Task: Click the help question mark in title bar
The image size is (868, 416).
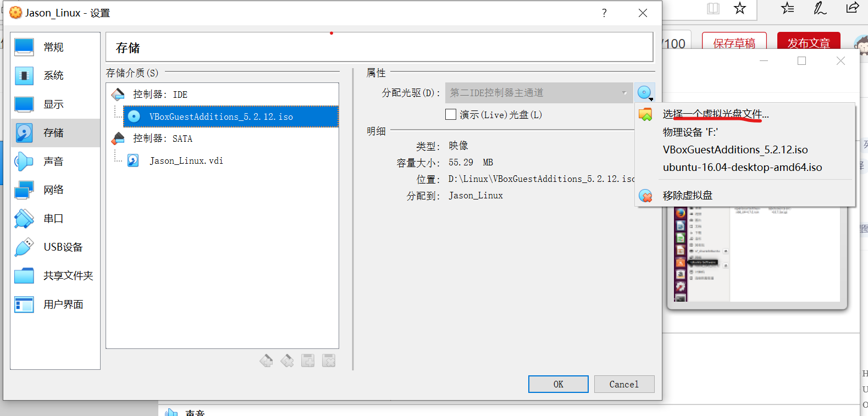Action: coord(604,13)
